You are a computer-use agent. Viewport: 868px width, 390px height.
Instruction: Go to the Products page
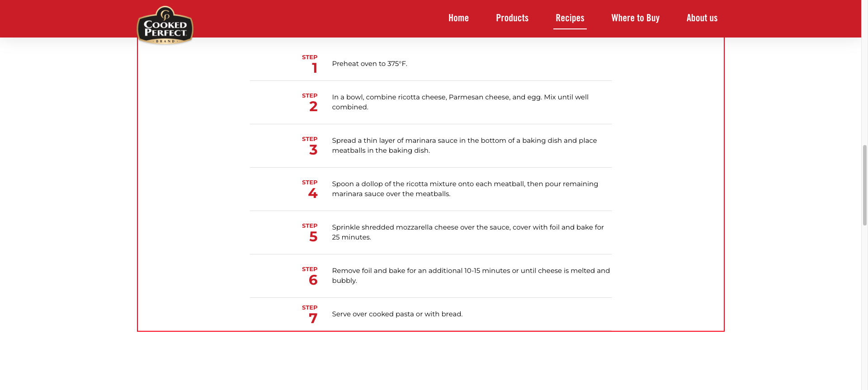pyautogui.click(x=512, y=18)
